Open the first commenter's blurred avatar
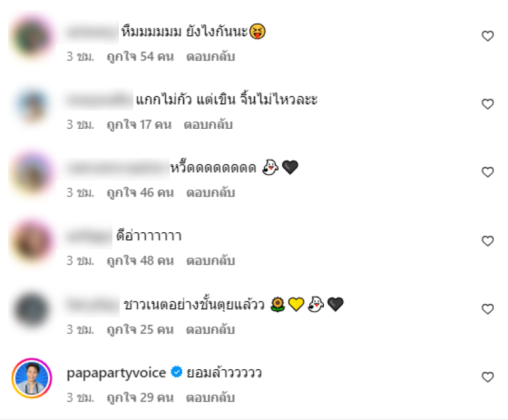The image size is (508, 420). pos(32,36)
